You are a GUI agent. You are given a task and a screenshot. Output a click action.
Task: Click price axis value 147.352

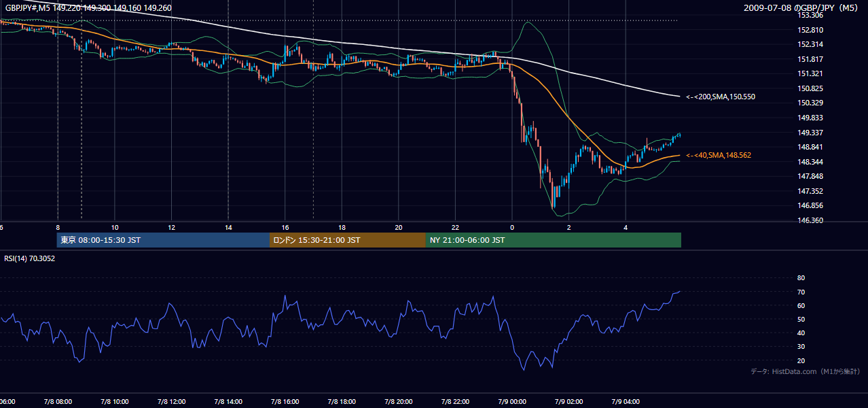[811, 191]
